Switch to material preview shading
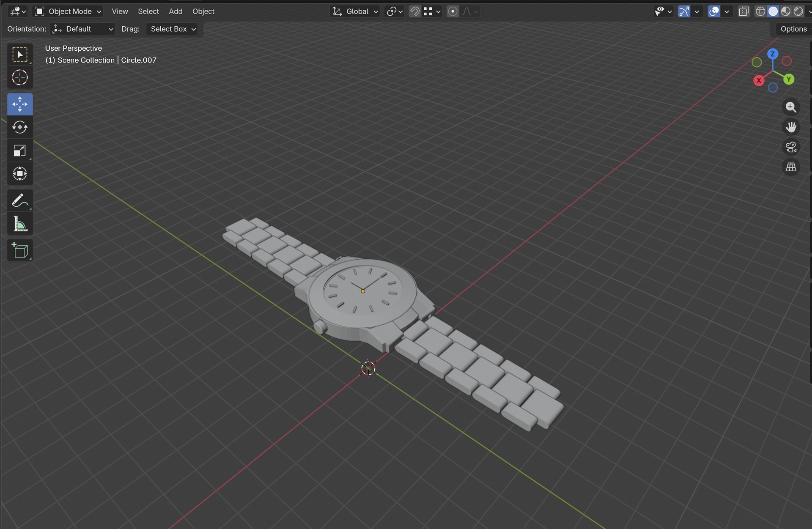Viewport: 812px width, 529px height. point(786,11)
